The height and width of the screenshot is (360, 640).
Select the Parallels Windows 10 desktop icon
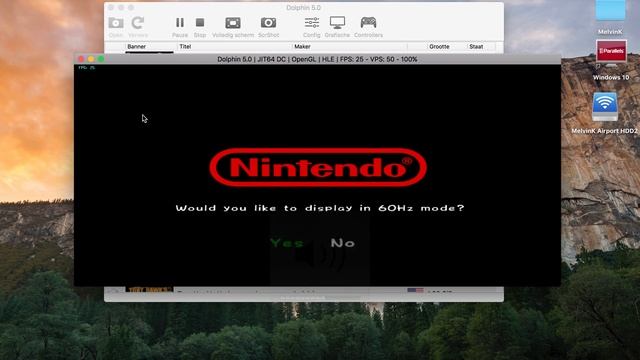611,52
